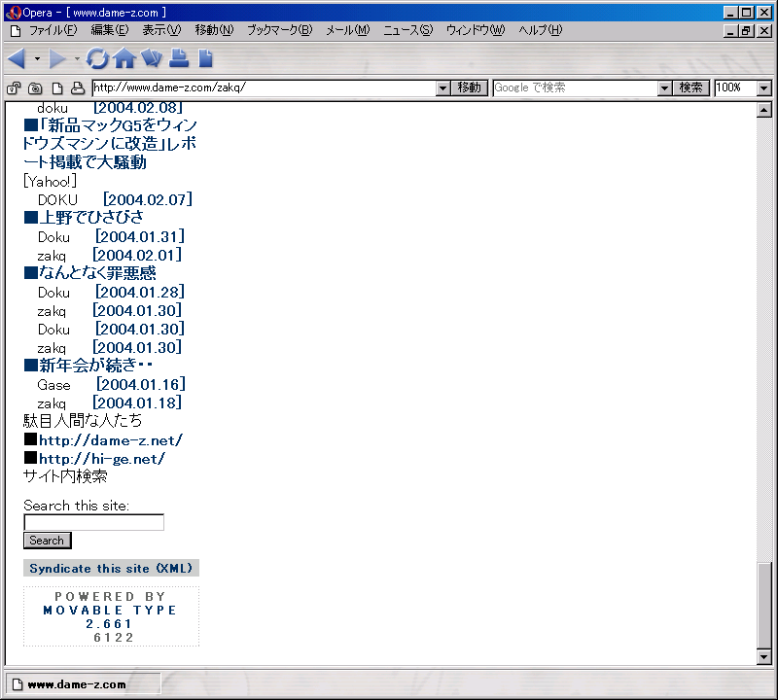Click the scrollbar down arrow

click(764, 657)
